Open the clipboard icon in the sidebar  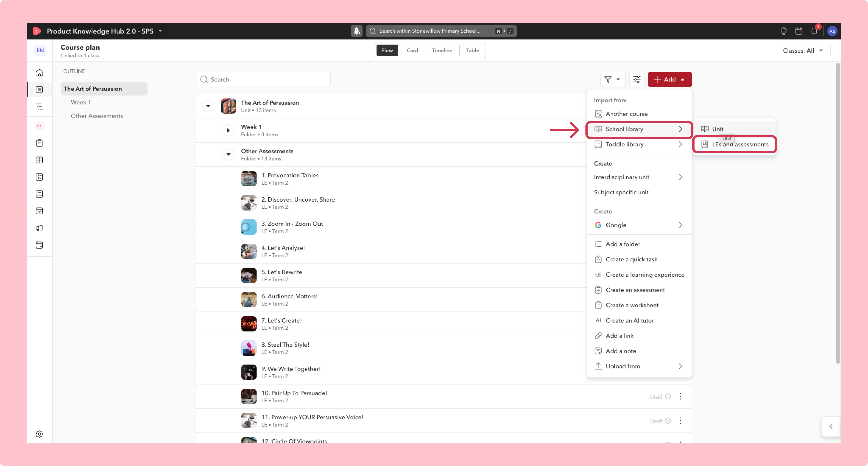coord(39,143)
